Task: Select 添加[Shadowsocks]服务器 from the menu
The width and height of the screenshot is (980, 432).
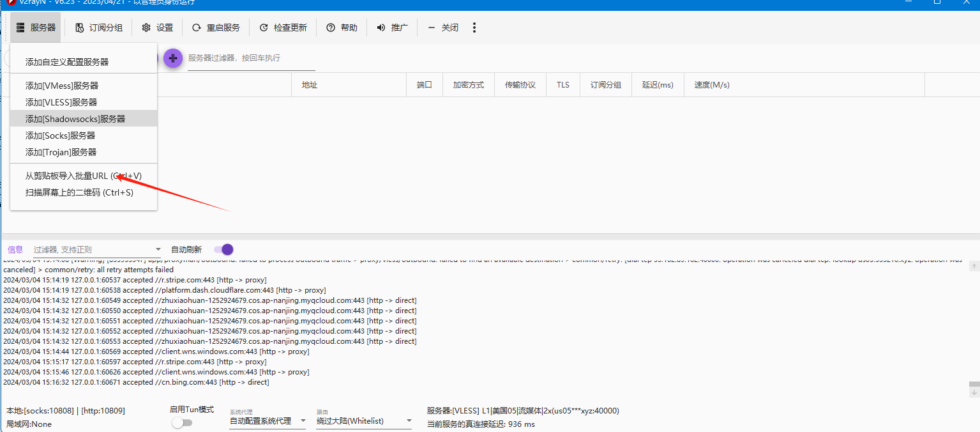Action: pos(75,119)
